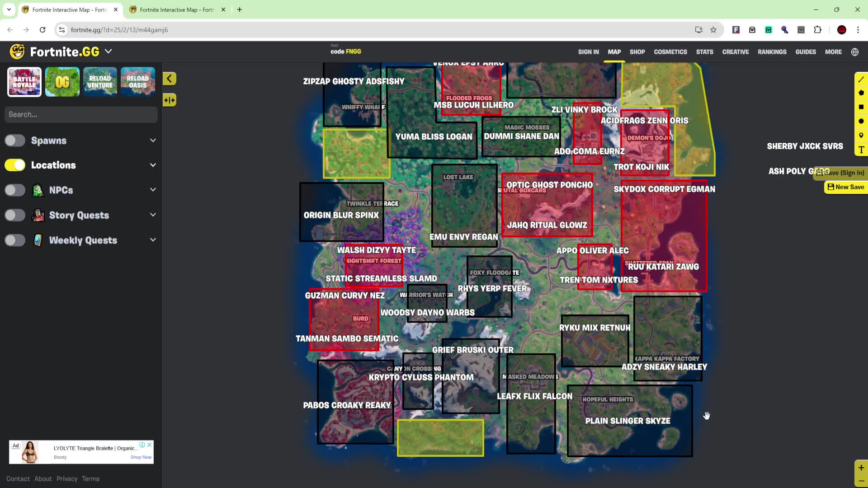Open the CREATIVE page
The height and width of the screenshot is (488, 868).
point(735,52)
